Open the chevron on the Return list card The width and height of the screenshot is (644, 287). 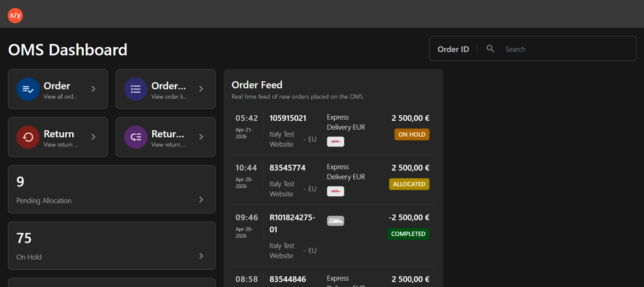[x=201, y=137]
